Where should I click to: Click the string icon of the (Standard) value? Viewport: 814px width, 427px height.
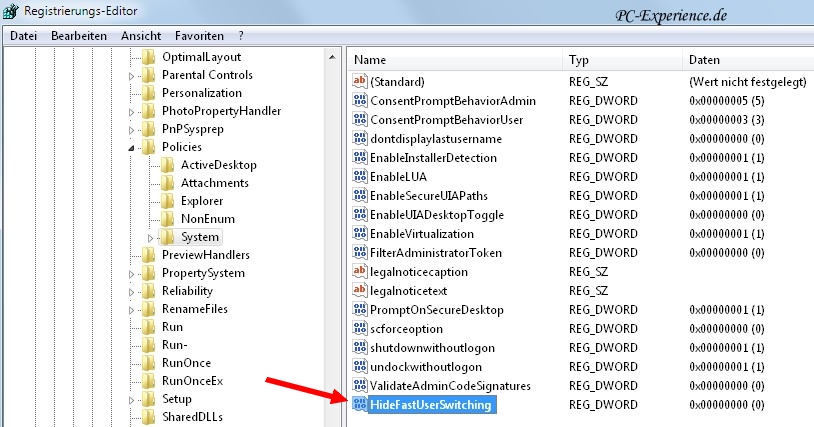pyautogui.click(x=360, y=82)
